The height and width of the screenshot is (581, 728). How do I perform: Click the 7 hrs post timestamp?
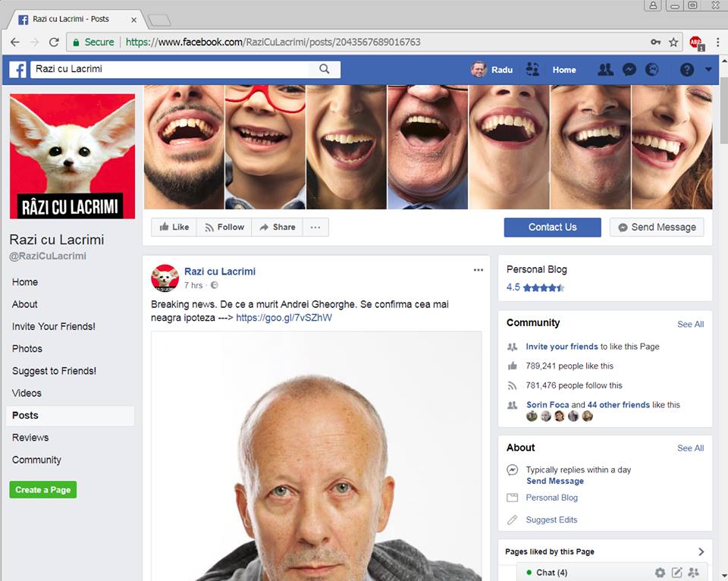click(x=193, y=285)
